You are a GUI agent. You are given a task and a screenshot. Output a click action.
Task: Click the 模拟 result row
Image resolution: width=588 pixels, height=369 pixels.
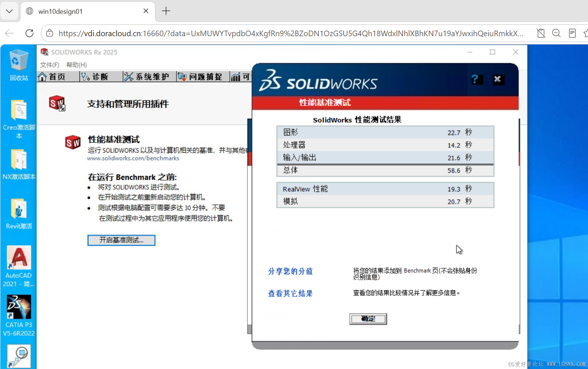point(385,201)
